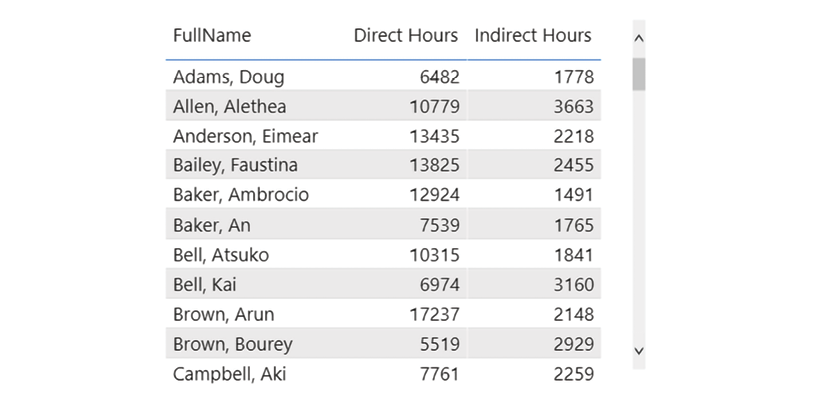The height and width of the screenshot is (400, 825).
Task: Click Bell, Kai direct hours 6974
Action: (439, 285)
